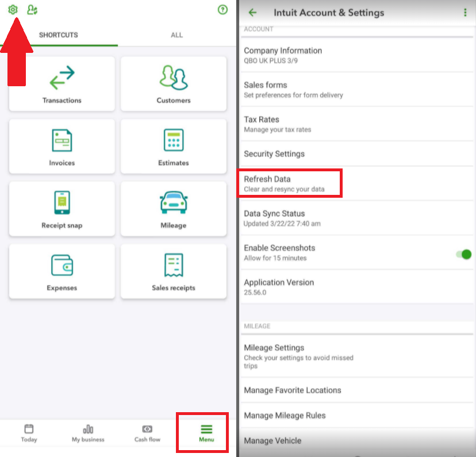Open the Sales receipts shortcut
476x457 pixels.
coord(174,271)
